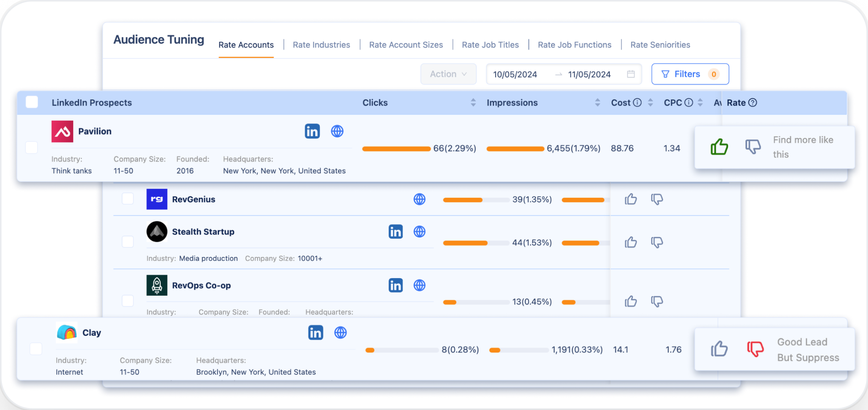This screenshot has height=410, width=868.
Task: Click Clay's red thumbs down icon
Action: tap(755, 349)
